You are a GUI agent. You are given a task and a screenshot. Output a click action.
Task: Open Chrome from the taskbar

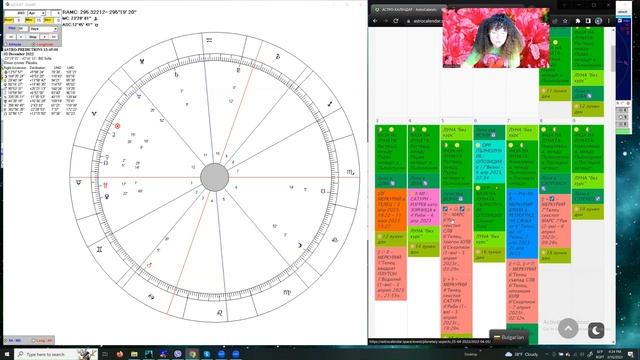click(x=192, y=354)
